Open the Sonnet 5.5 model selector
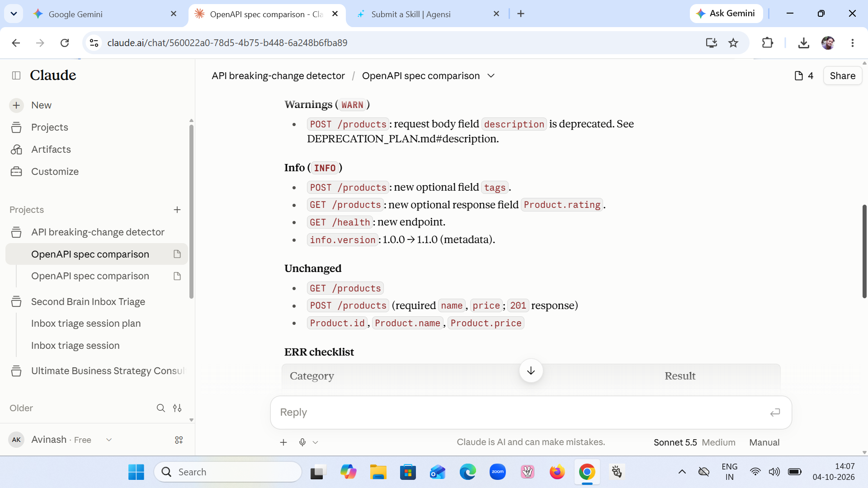Screen dimensions: 868x488 [694, 442]
